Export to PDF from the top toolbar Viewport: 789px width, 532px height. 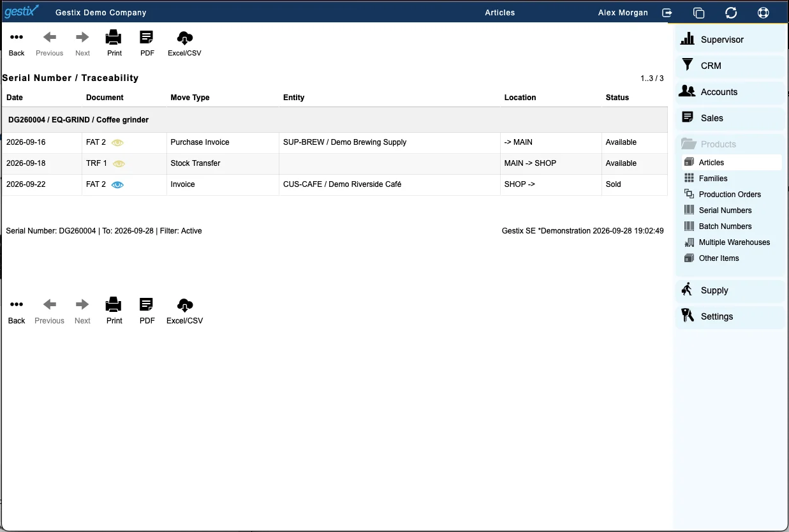pyautogui.click(x=147, y=43)
